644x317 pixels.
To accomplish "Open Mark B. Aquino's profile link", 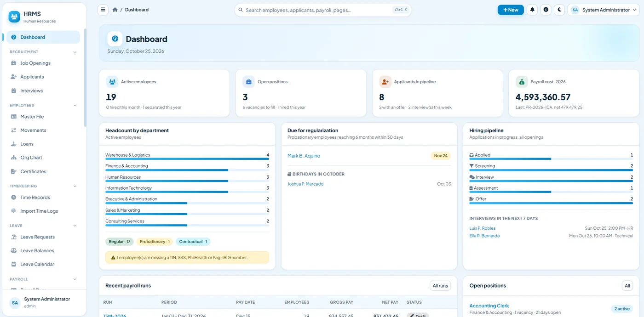I will pos(304,156).
